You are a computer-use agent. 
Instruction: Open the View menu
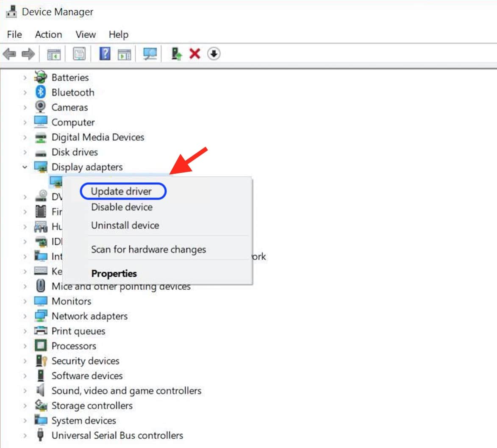[x=85, y=34]
